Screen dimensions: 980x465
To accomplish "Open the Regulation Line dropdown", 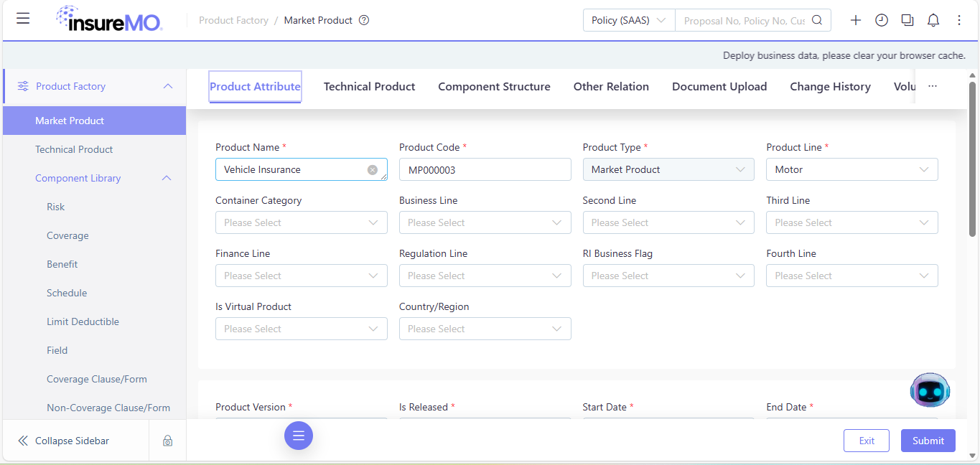I will 485,276.
